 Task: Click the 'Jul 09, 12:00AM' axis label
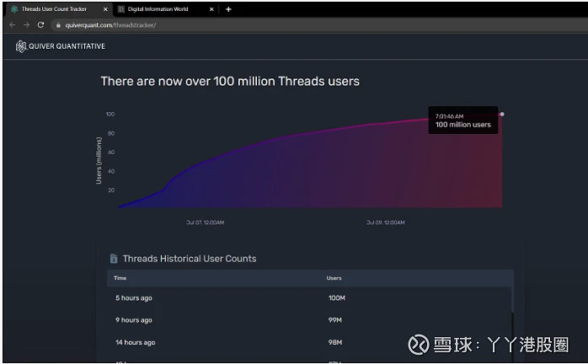[386, 222]
